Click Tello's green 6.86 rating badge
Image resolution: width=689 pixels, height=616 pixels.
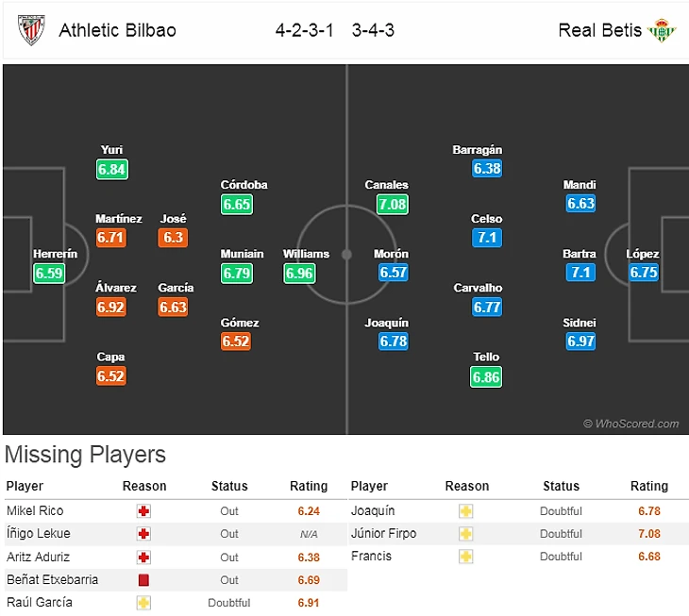click(x=486, y=376)
